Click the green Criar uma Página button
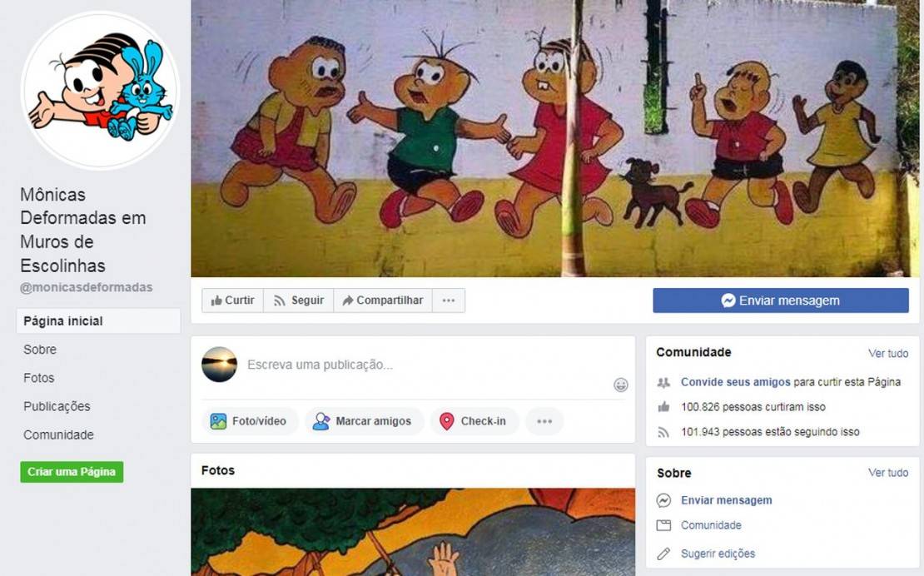The height and width of the screenshot is (576, 924). pyautogui.click(x=72, y=472)
